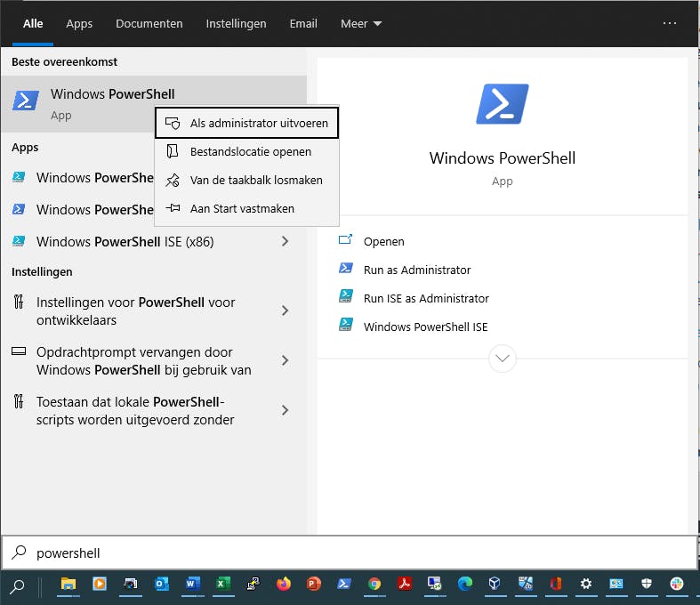The height and width of the screenshot is (605, 700).
Task: Choose 'Als administrator uitvoeren' from context menu
Action: tap(247, 123)
